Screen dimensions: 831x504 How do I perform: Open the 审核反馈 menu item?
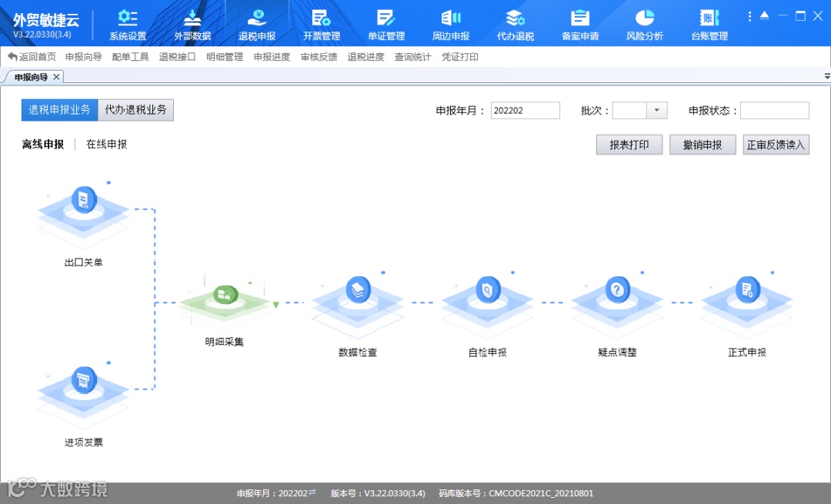pos(319,57)
